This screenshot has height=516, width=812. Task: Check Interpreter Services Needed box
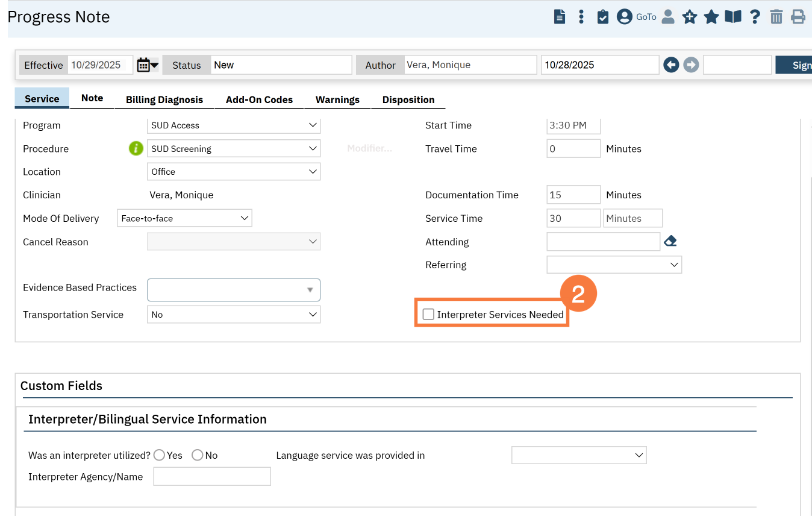pos(428,314)
